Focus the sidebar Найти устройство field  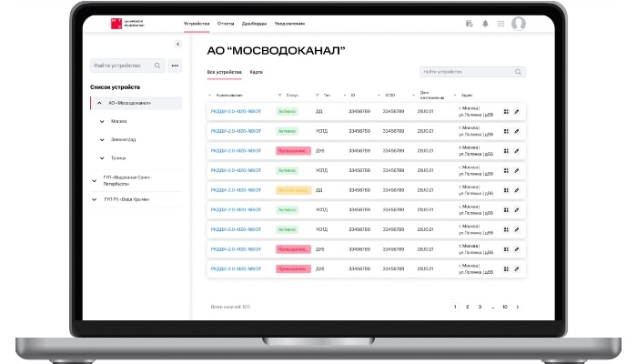coord(127,66)
